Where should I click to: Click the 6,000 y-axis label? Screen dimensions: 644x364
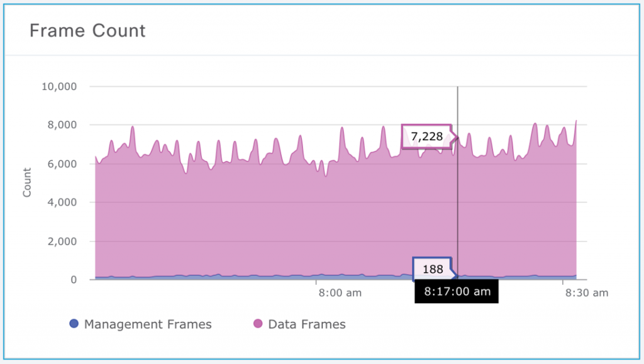tap(63, 164)
